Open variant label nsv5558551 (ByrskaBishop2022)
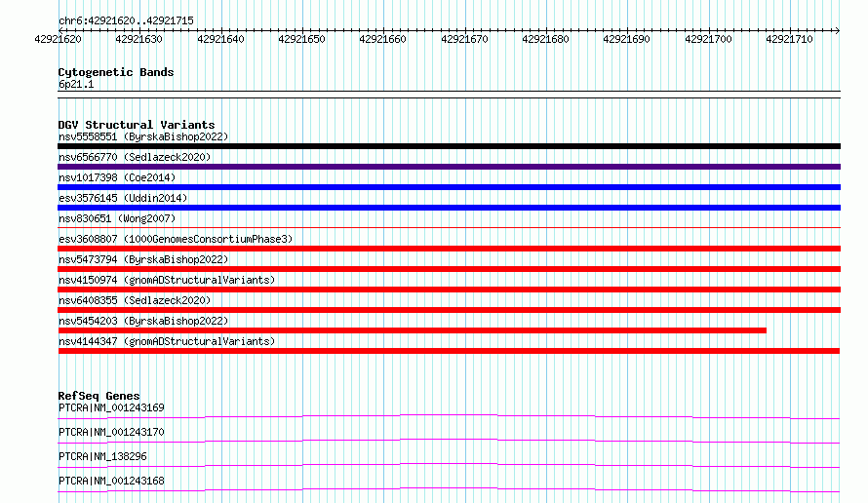Image resolution: width=868 pixels, height=503 pixels. click(x=143, y=136)
